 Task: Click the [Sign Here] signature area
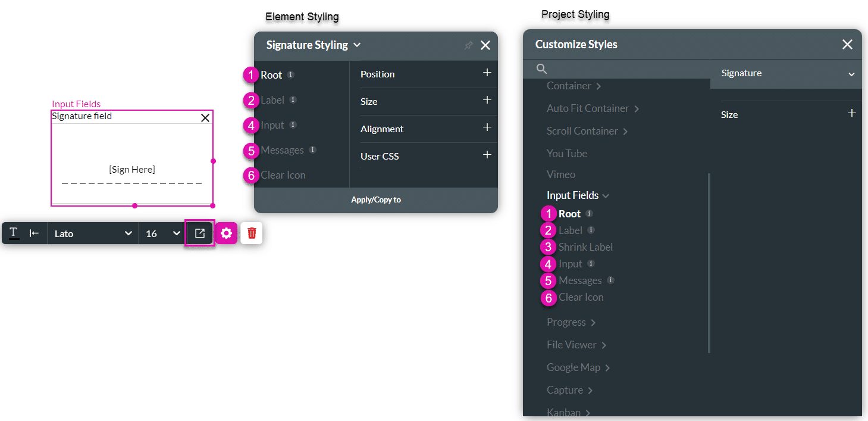(x=132, y=170)
